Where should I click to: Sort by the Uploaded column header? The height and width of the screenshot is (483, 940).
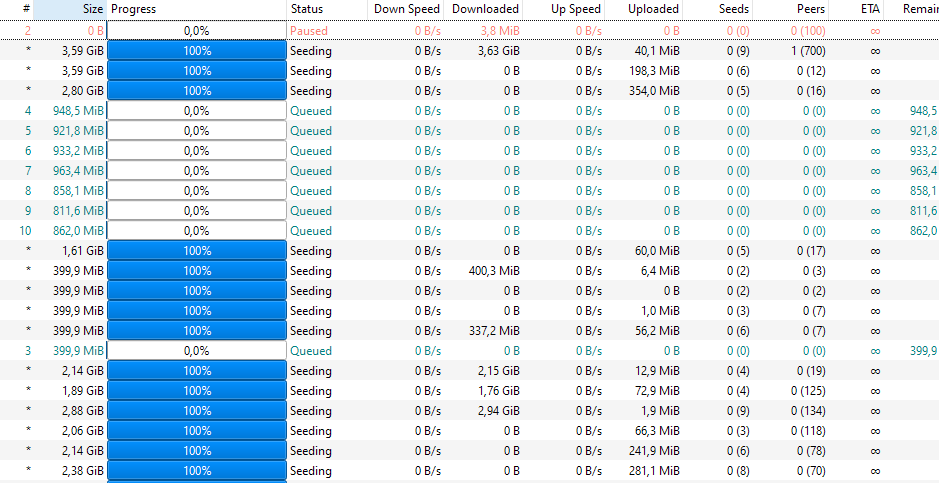[644, 9]
